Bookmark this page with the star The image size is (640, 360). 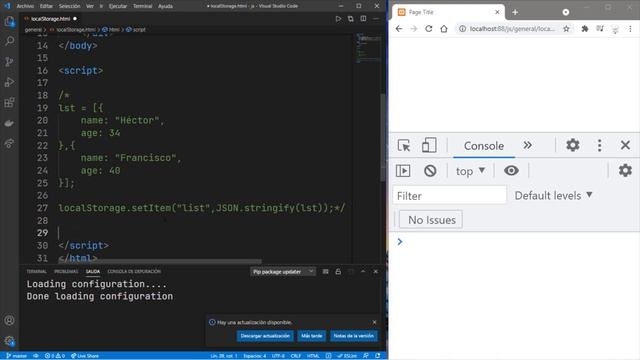566,29
